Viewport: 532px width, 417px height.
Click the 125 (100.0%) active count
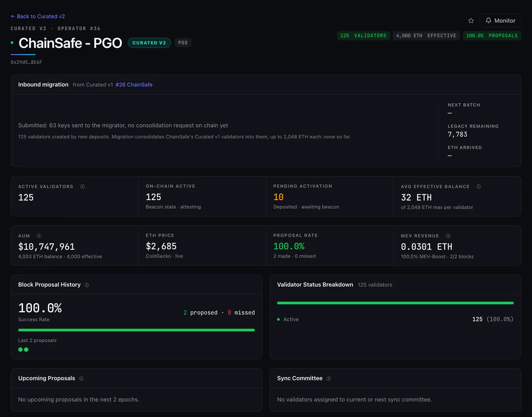(493, 319)
